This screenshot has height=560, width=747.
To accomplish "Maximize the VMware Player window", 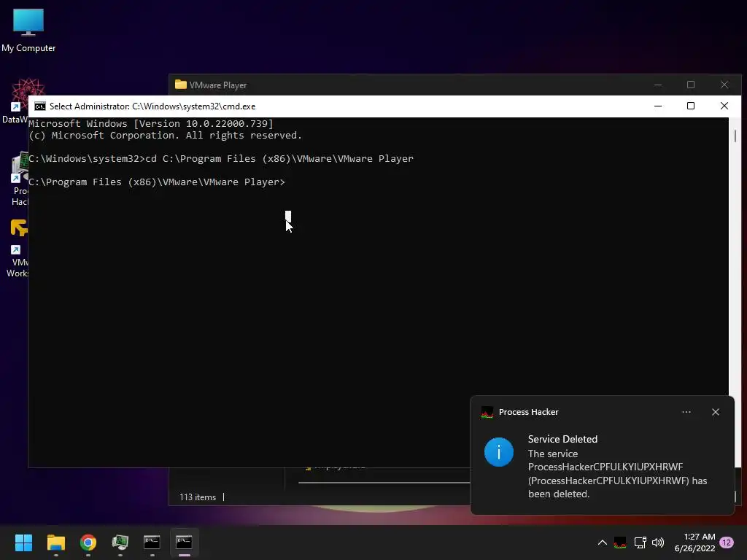I will click(691, 85).
